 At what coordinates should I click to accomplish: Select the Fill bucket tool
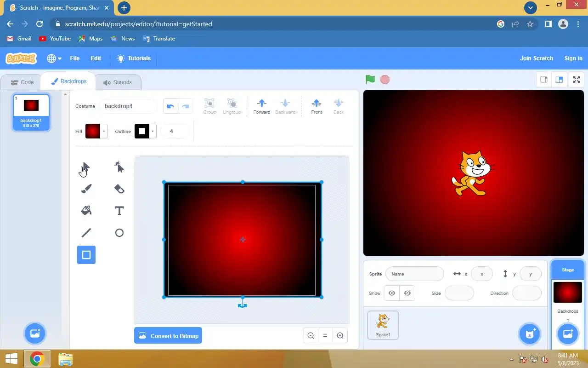[86, 211]
